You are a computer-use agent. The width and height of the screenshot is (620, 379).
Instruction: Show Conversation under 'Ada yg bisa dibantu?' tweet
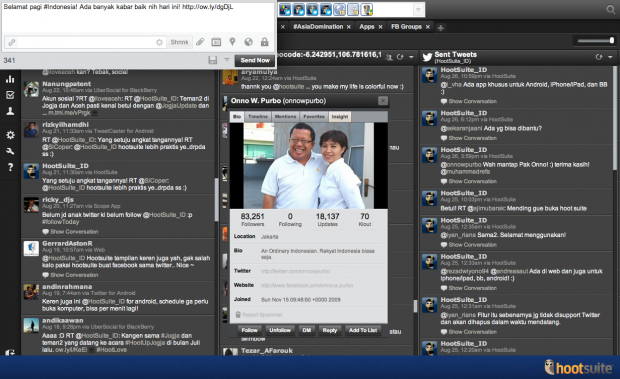coord(469,138)
